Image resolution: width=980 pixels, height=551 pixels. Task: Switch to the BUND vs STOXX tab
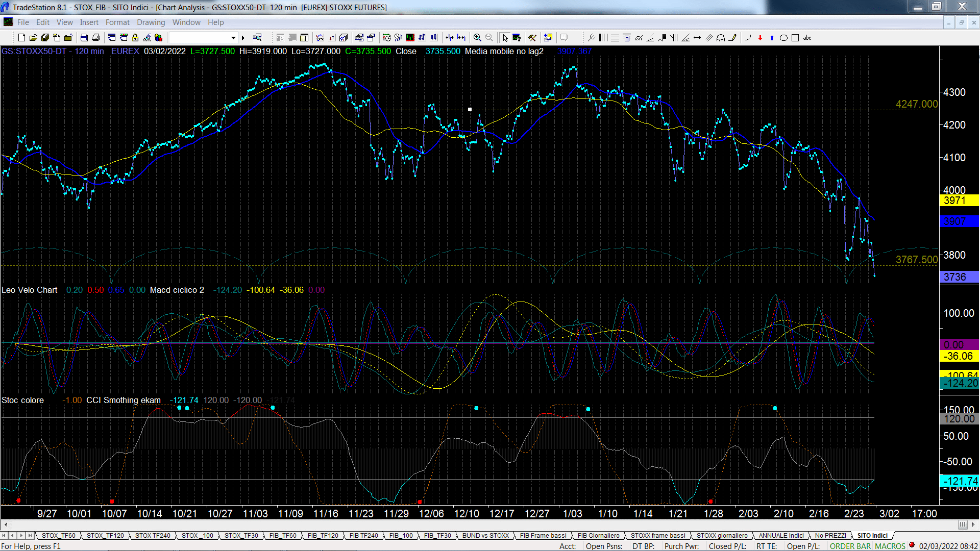pyautogui.click(x=485, y=536)
